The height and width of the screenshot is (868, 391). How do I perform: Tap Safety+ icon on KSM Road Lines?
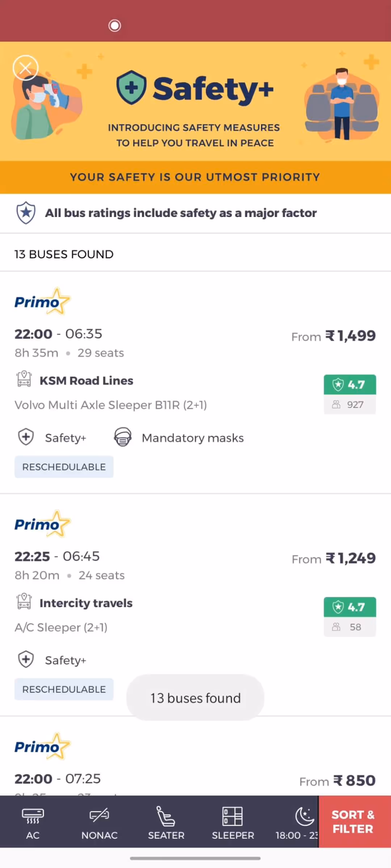click(x=26, y=437)
